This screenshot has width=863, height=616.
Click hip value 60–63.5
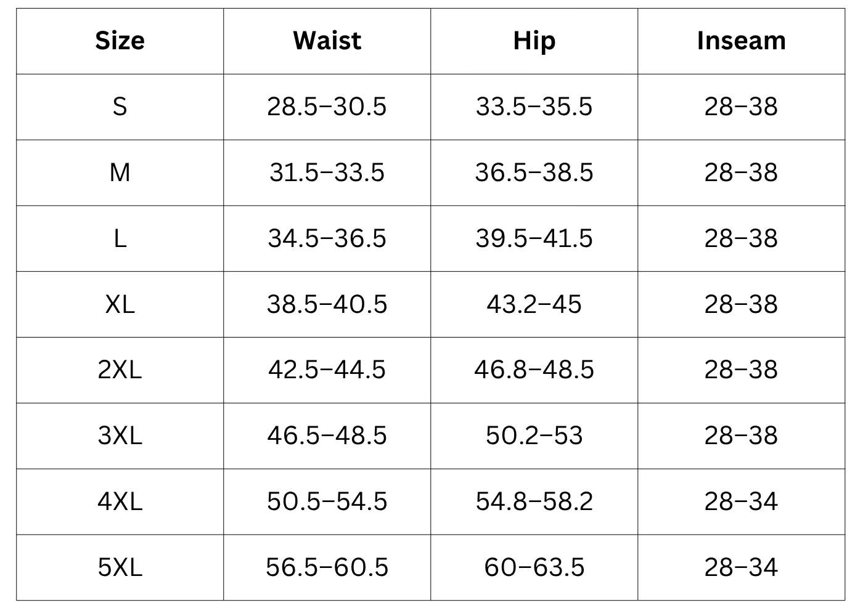(x=534, y=567)
